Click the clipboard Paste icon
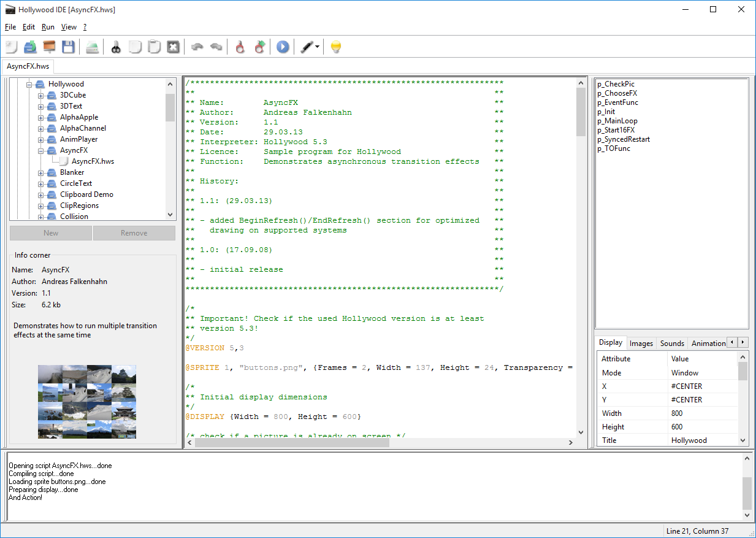Viewport: 756px width, 538px height. 155,47
